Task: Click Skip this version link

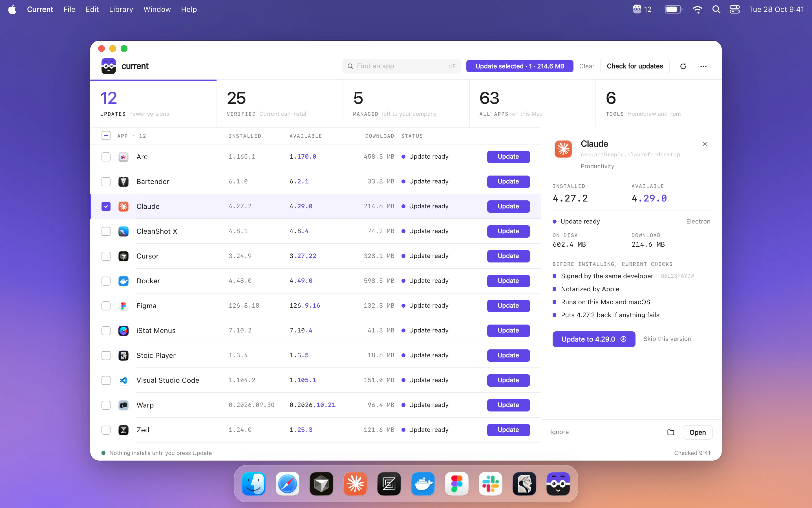Action: pos(667,339)
